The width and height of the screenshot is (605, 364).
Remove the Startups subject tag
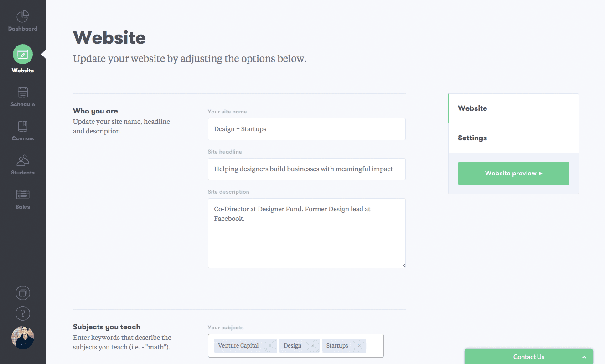click(x=360, y=345)
